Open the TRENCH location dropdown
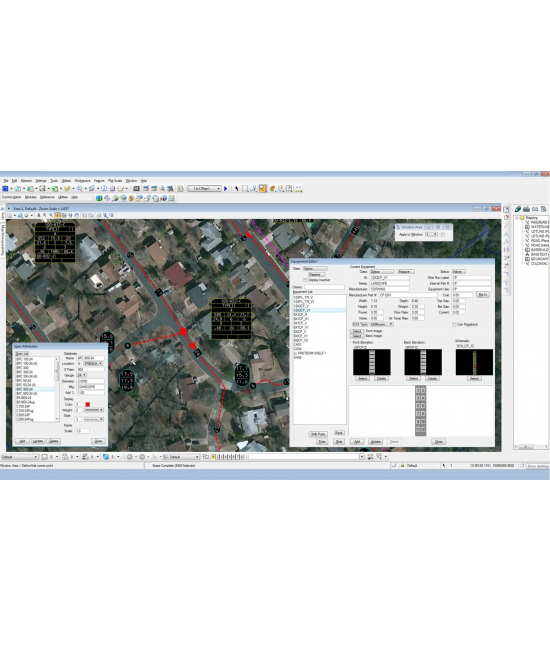 93,364
